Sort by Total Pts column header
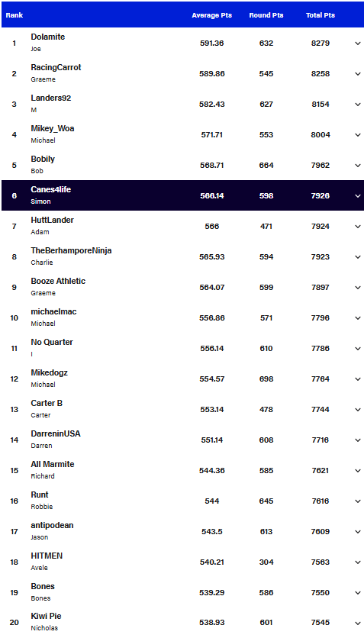The width and height of the screenshot is (364, 638). point(321,15)
